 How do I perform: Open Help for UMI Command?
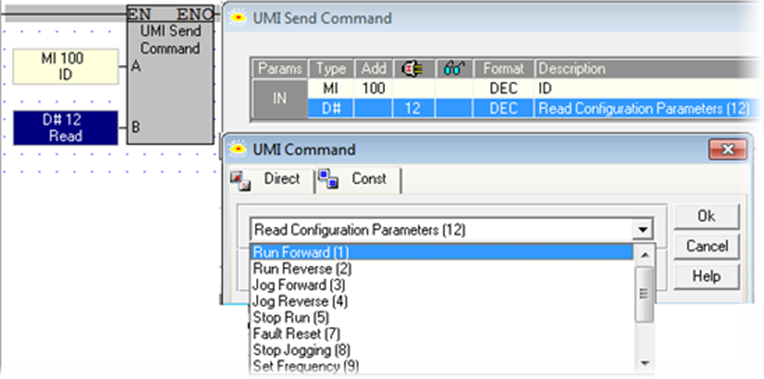tap(706, 276)
